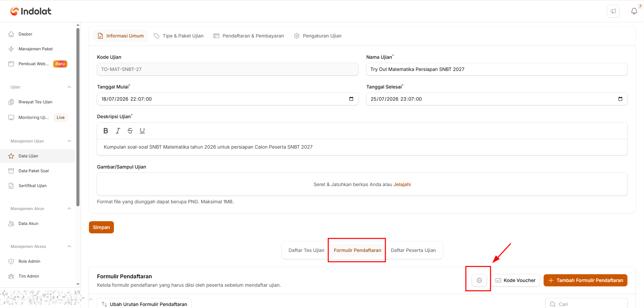Click Ubah Urutan Formulir Pendaftaran button
Viewport: 644px width, 308px height.
pos(144,304)
